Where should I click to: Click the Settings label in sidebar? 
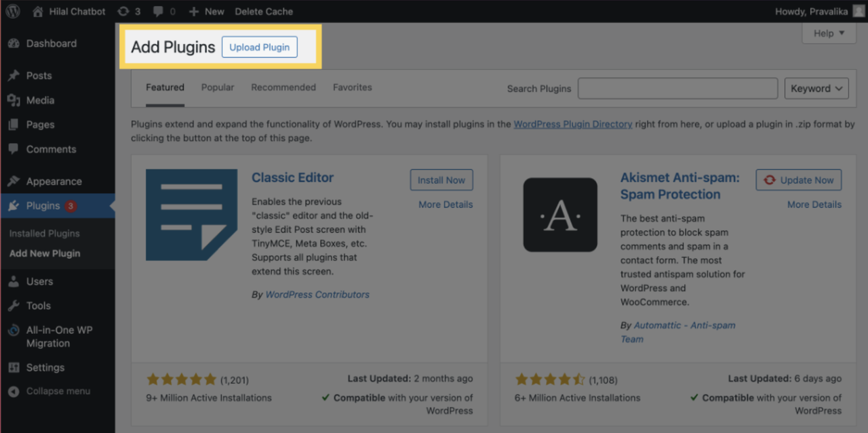click(x=45, y=367)
